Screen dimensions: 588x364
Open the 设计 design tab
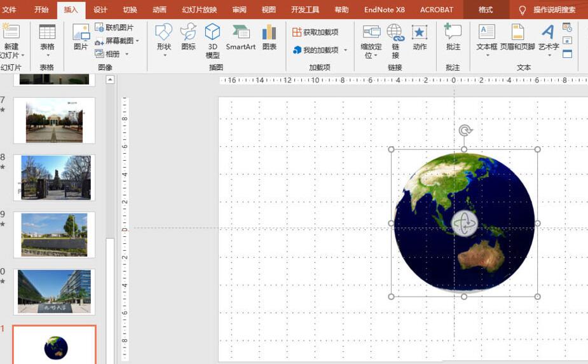tap(100, 10)
